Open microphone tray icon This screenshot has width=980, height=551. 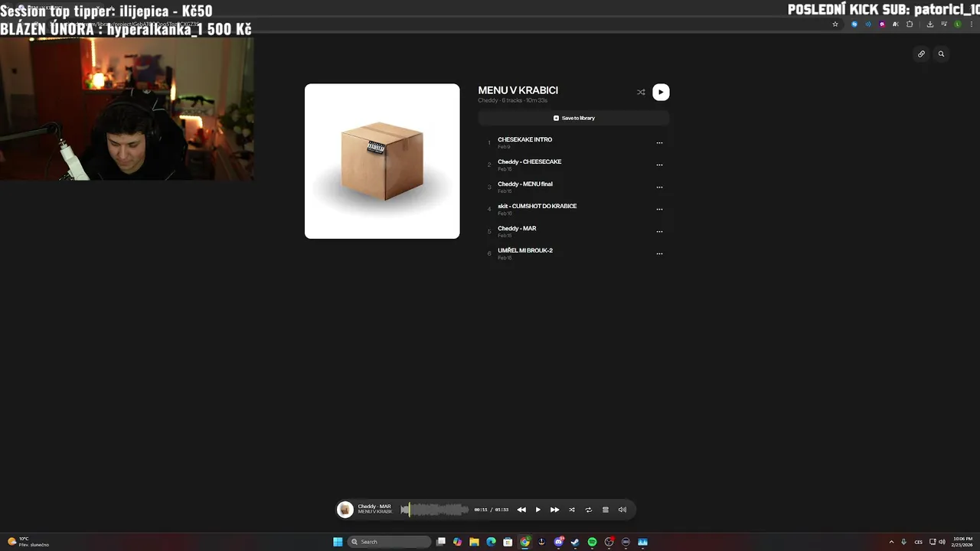(903, 542)
